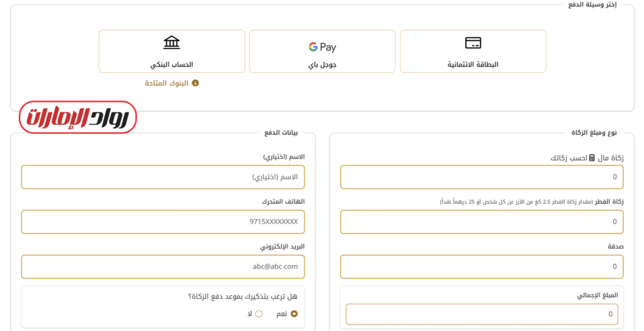Image resolution: width=644 pixels, height=331 pixels.
Task: Focus the الاسم (اختياري) input field
Action: coord(163,177)
